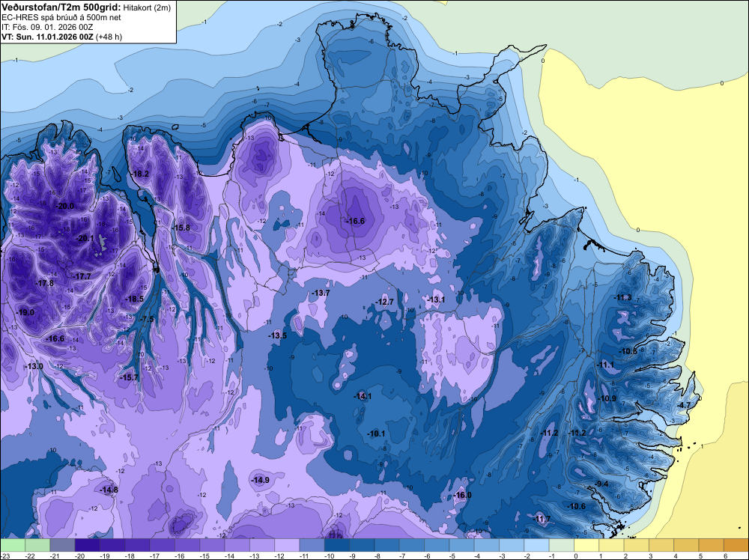The width and height of the screenshot is (749, 560).
Task: Select the orange legend swatch right of 6
Action: tap(736, 545)
